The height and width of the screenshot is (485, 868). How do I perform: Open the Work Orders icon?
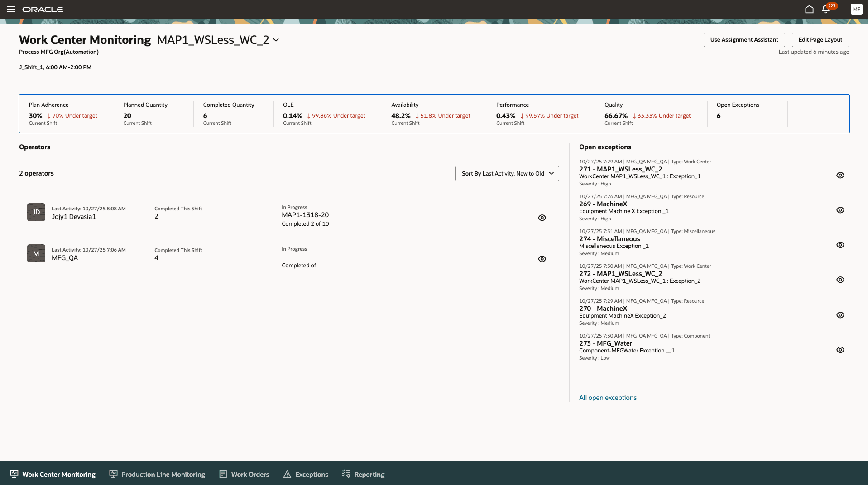pos(223,474)
